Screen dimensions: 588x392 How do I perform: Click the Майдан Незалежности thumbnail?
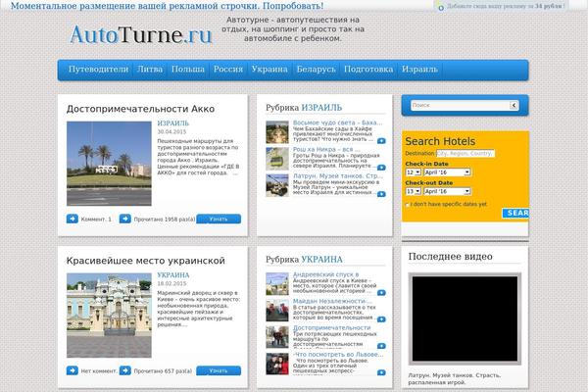click(277, 311)
